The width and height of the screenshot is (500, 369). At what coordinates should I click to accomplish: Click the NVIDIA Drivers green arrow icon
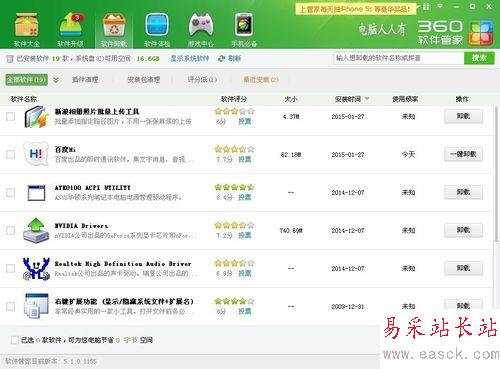point(36,230)
